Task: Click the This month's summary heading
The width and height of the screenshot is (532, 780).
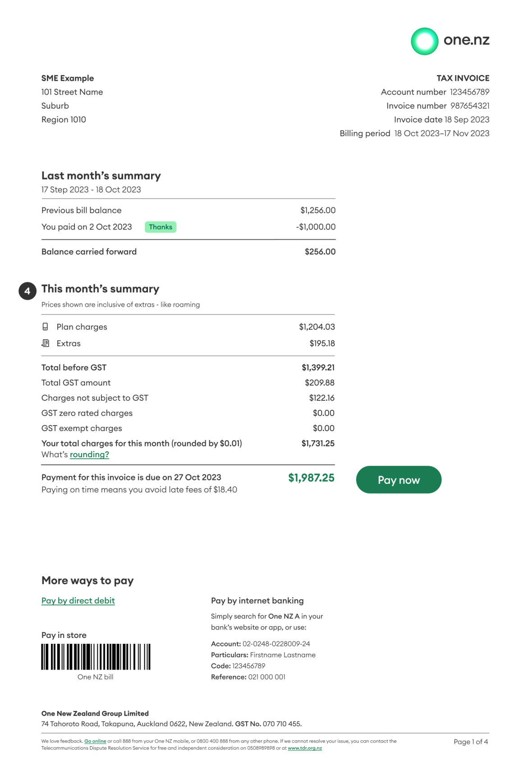Action: point(100,289)
